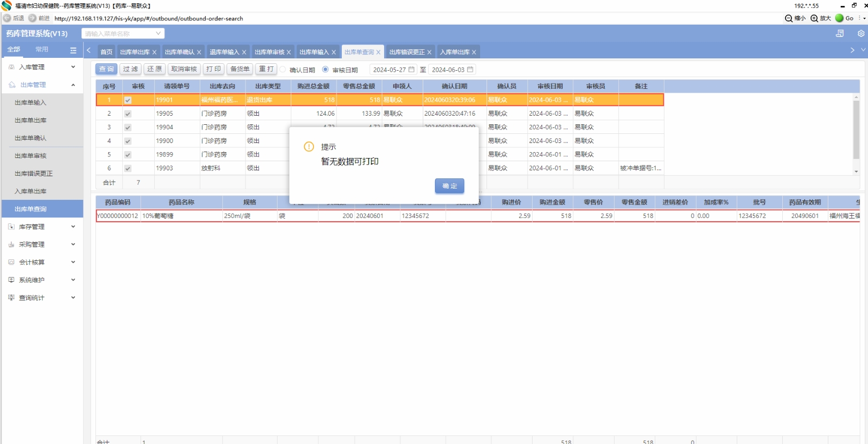Image resolution: width=868 pixels, height=444 pixels.
Task: Click the 确定 button in the dialog
Action: pyautogui.click(x=450, y=186)
